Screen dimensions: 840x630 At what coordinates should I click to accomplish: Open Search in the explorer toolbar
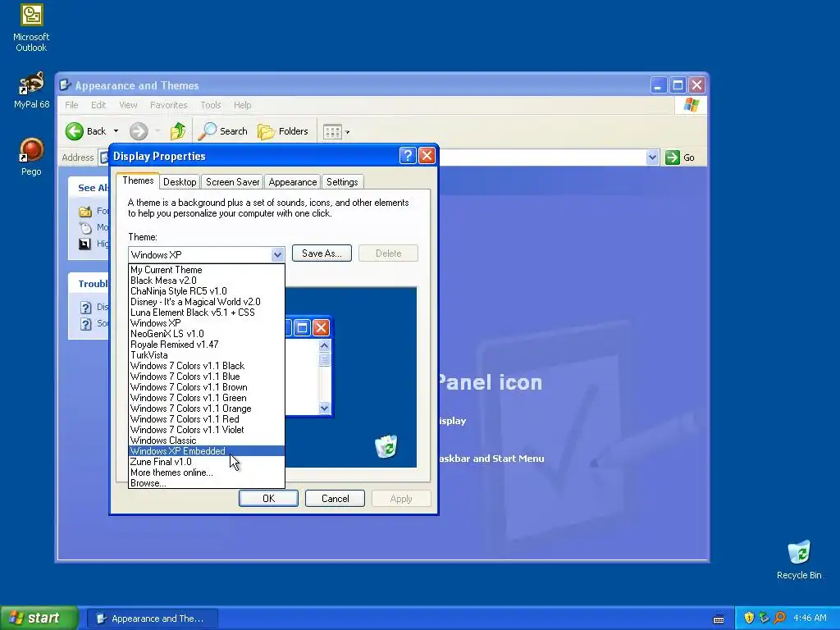tap(223, 131)
